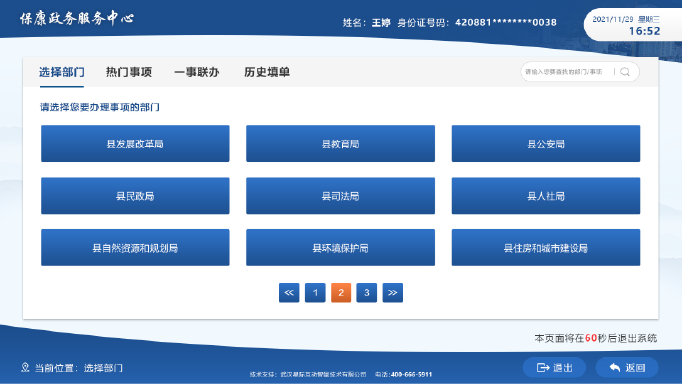The image size is (683, 384).
Task: Click the location pin icon in footer
Action: click(25, 367)
